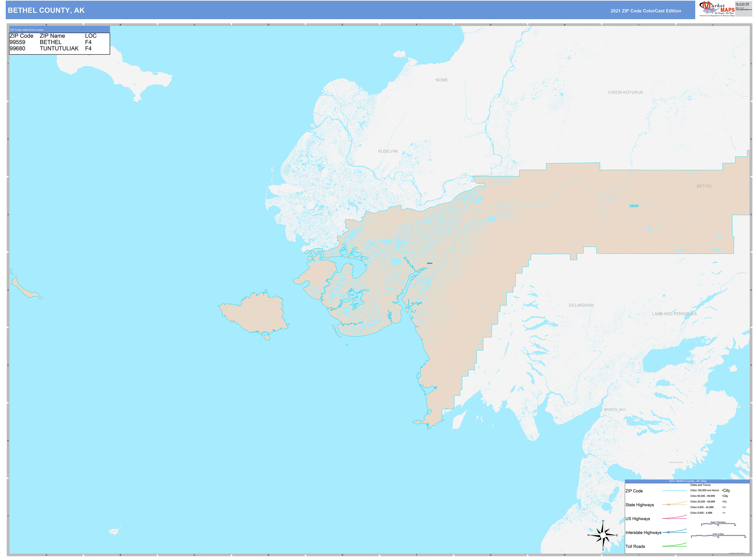Click the 2021 Bethel County, AK Map legend title bar

(x=687, y=481)
